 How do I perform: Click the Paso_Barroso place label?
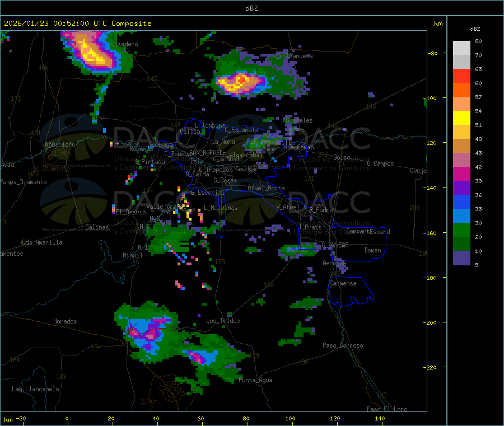(343, 345)
